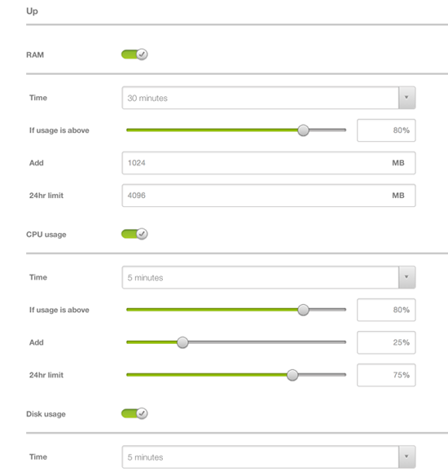This screenshot has width=448, height=476.
Task: Disable the CPU usage switch
Action: coord(134,234)
